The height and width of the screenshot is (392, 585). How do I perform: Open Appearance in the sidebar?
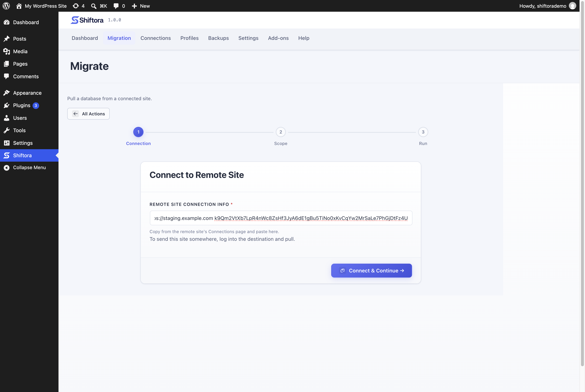tap(29, 93)
